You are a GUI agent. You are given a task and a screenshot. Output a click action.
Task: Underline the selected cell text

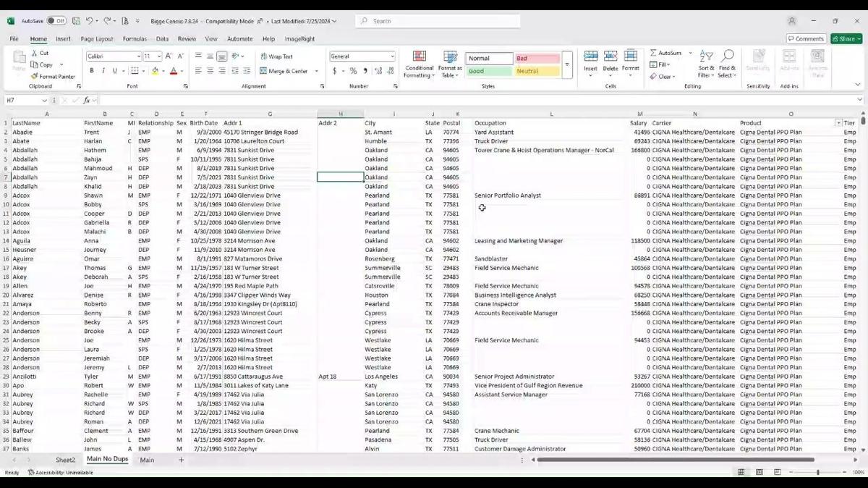coord(114,71)
